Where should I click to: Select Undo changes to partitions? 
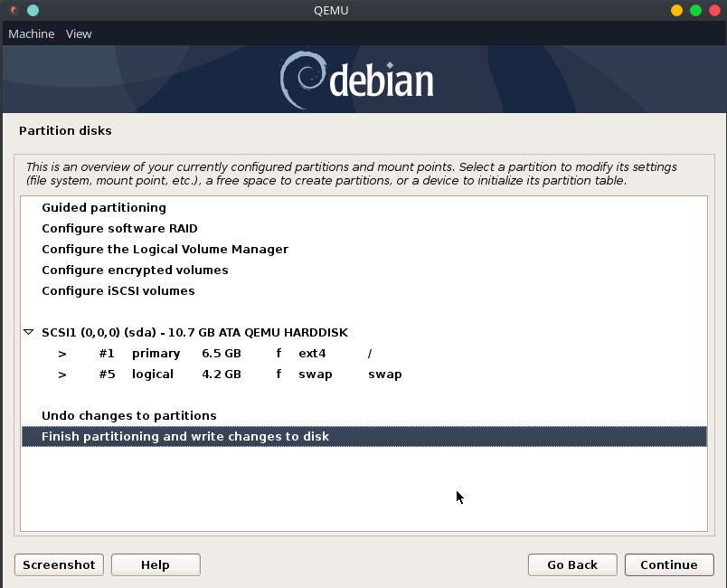click(129, 416)
